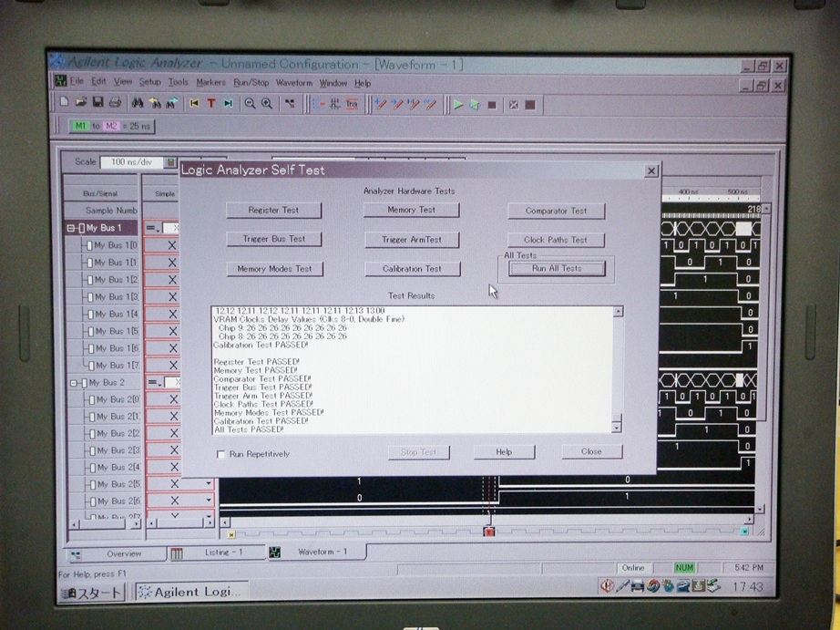Start the Trigger ArmTest
Image resolution: width=840 pixels, height=630 pixels.
tap(412, 240)
